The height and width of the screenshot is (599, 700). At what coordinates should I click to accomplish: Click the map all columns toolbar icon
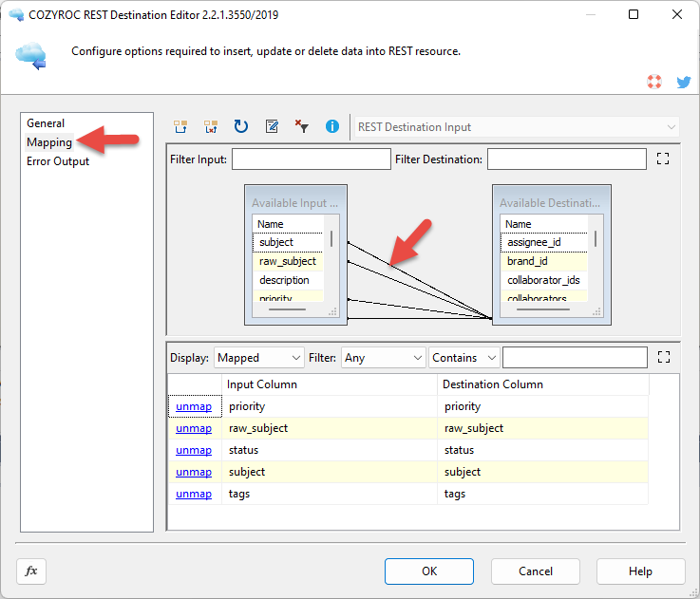[180, 127]
